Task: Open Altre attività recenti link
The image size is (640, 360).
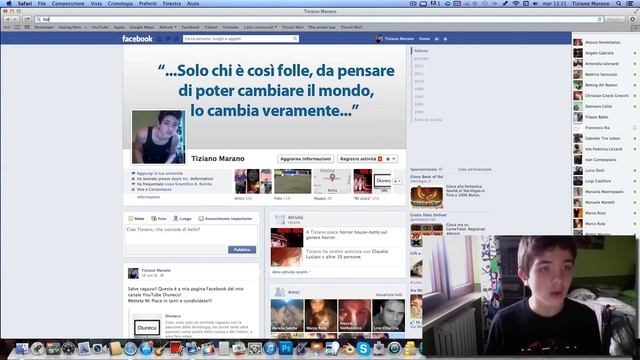Action: click(291, 272)
